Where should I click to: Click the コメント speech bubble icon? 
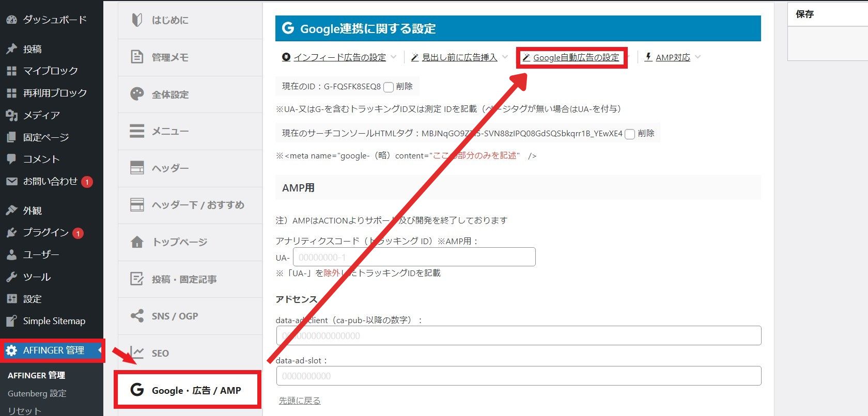(x=11, y=159)
